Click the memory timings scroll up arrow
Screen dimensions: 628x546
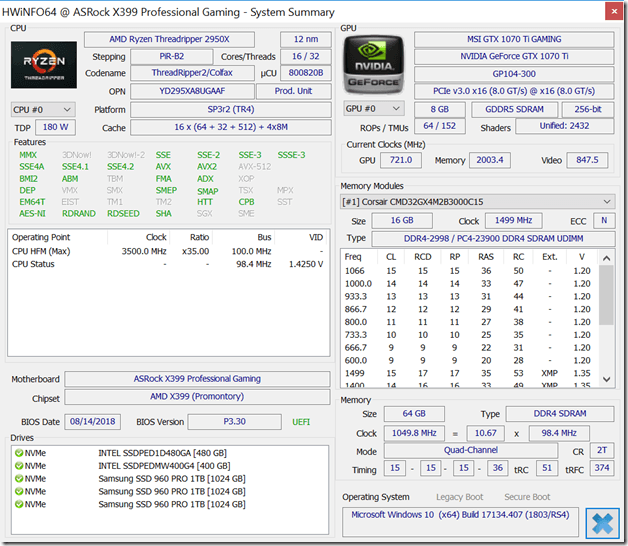tap(606, 258)
